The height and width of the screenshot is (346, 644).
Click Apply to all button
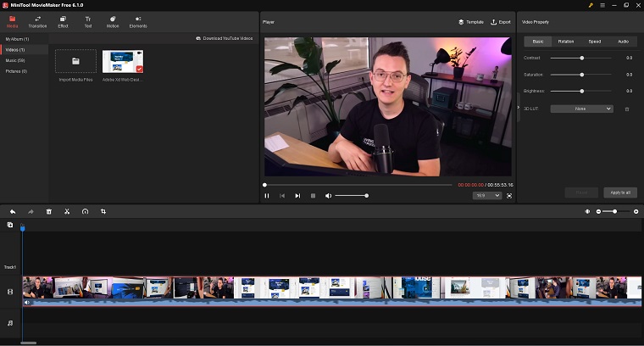coord(620,193)
